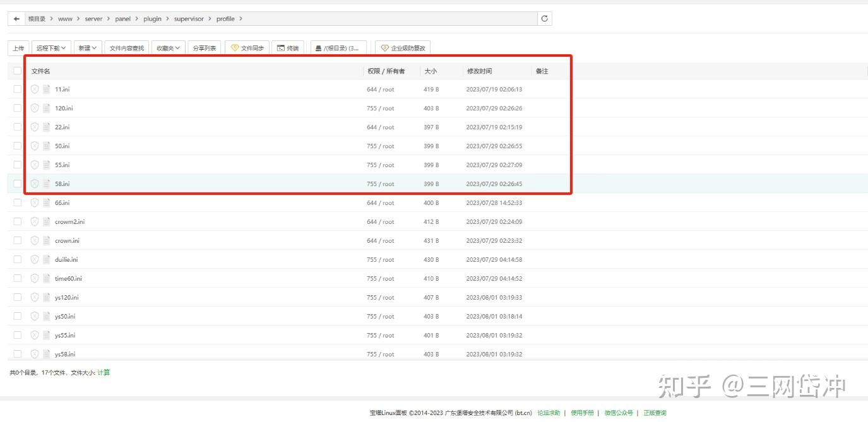Click the shield icon for ys58.ini
The height and width of the screenshot is (422, 868).
tap(35, 355)
